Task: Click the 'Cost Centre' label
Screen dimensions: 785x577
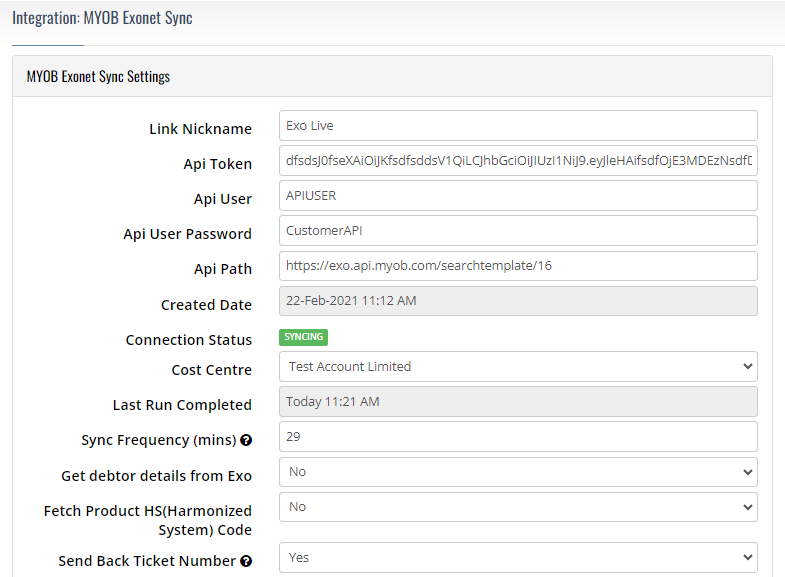Action: [x=211, y=370]
